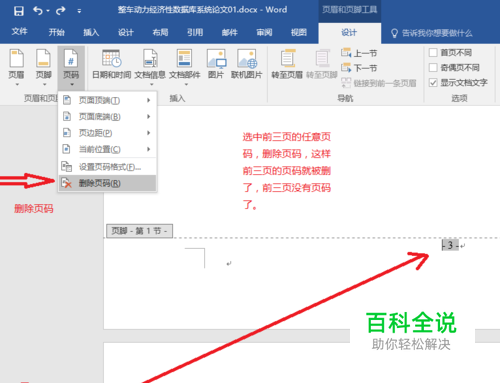Click the 图片 insert picture icon

(x=216, y=58)
